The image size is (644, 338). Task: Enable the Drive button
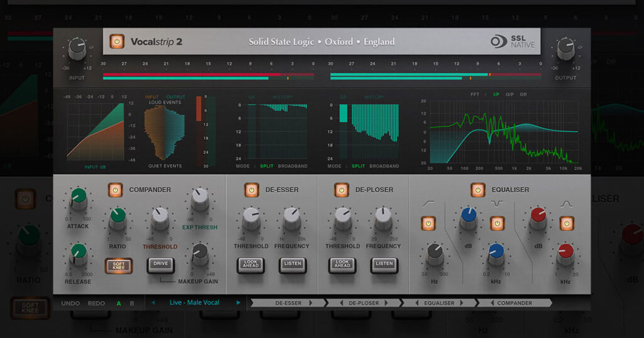160,265
